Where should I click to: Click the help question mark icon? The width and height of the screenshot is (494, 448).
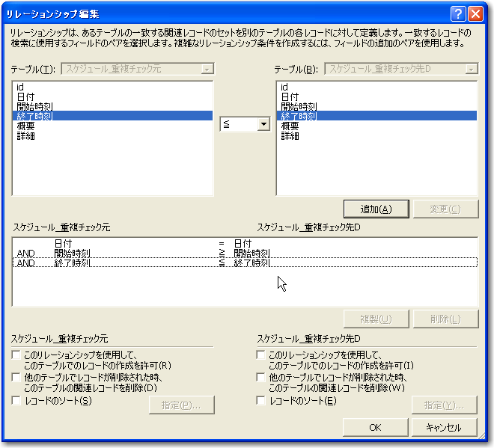[458, 13]
